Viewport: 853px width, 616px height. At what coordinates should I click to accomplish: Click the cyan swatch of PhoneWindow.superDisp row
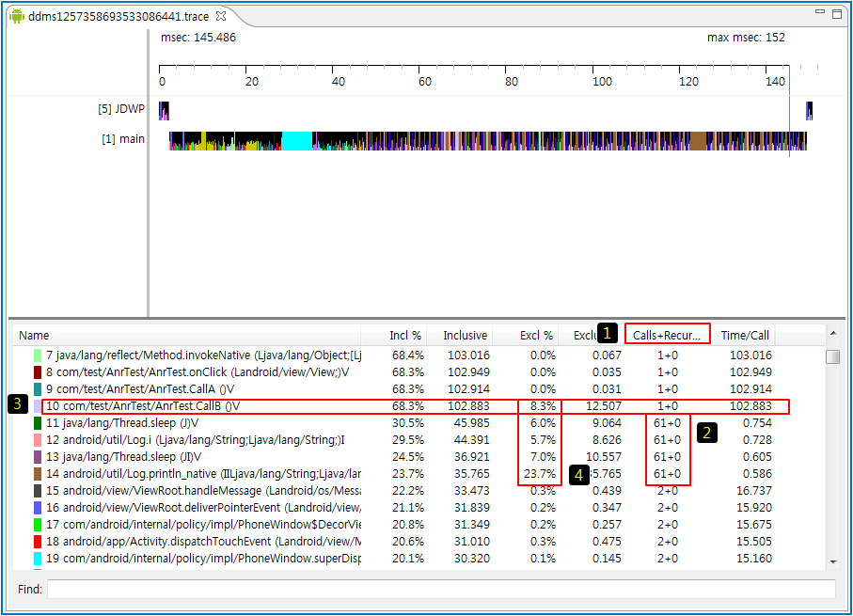tap(38, 559)
